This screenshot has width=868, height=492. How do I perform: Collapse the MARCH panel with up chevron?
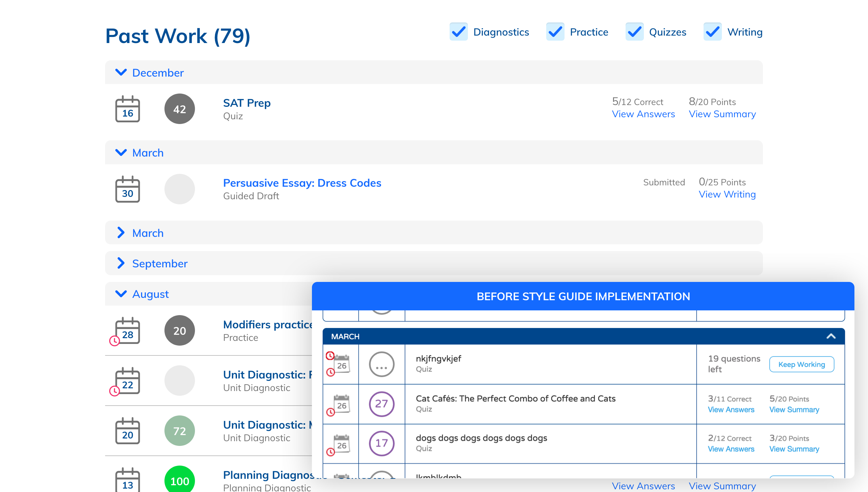(x=831, y=336)
